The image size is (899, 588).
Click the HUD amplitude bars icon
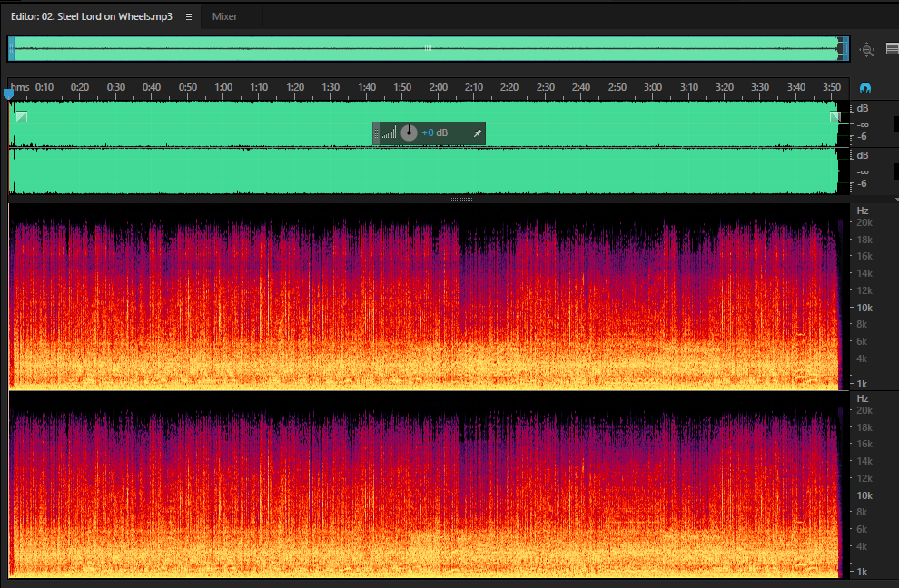[x=390, y=133]
